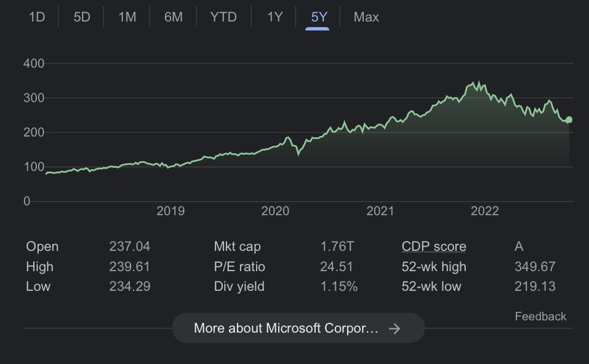Open the Max range view
This screenshot has width=589, height=364.
(366, 17)
